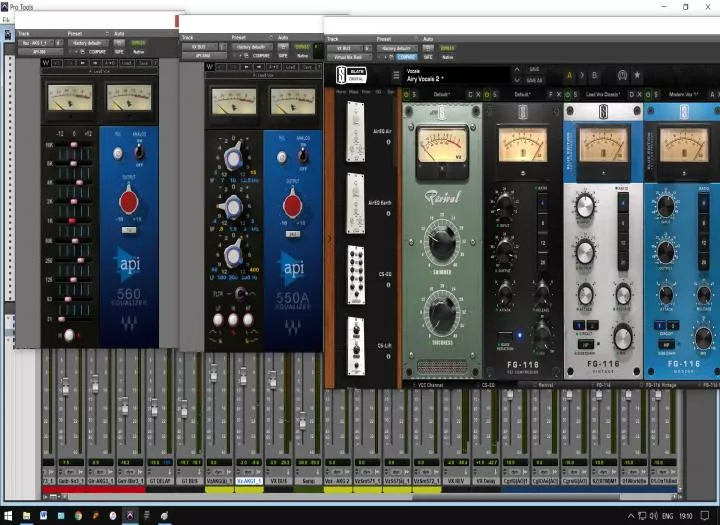Add the AirEQ Air module thumbnail
Viewport: 720px width, 525px height.
[355, 132]
